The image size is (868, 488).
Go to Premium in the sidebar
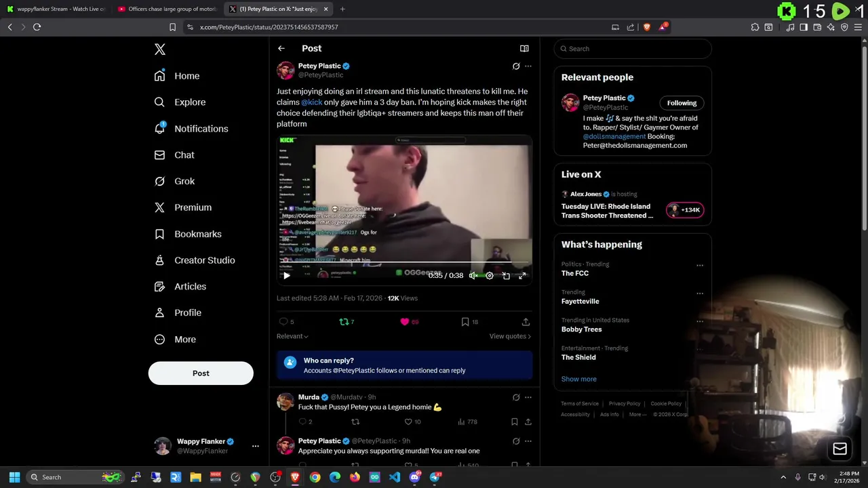point(182,207)
